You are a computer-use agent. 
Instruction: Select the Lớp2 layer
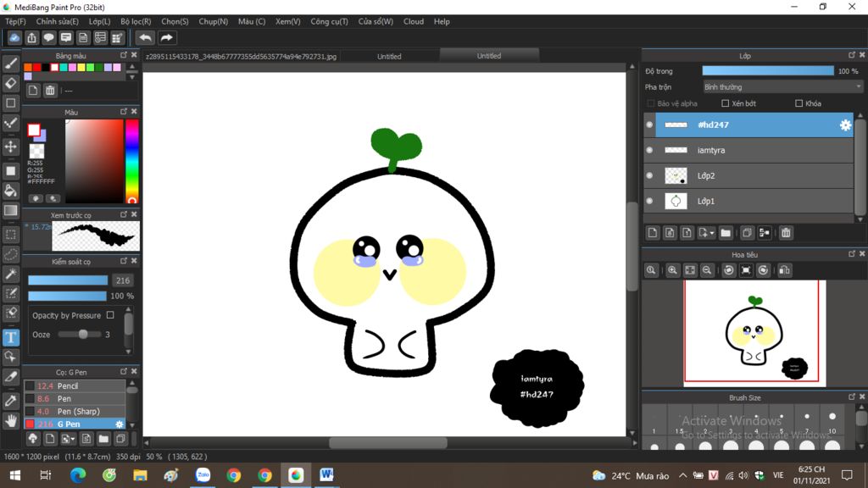748,176
